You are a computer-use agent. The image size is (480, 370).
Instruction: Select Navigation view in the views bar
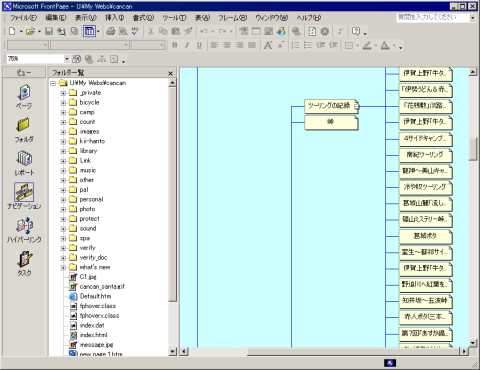coord(24,196)
